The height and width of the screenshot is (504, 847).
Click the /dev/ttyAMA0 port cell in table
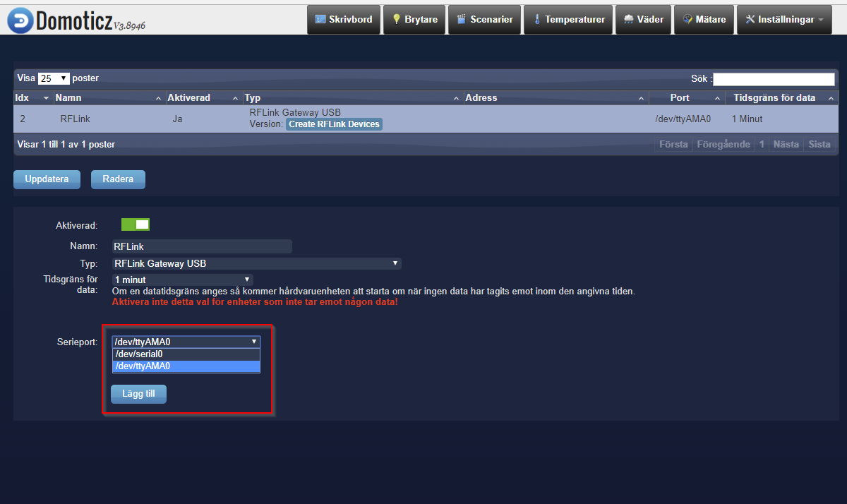683,119
